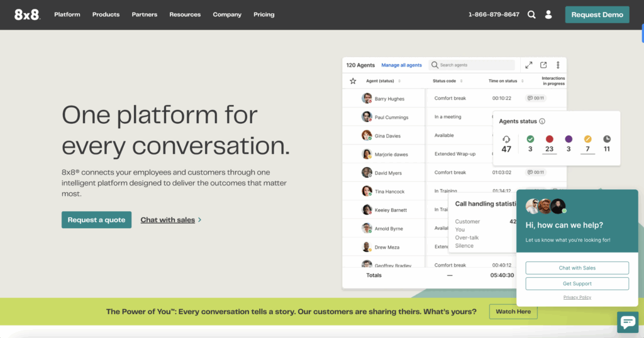Click the user account profile icon
This screenshot has width=644, height=338.
coord(548,14)
